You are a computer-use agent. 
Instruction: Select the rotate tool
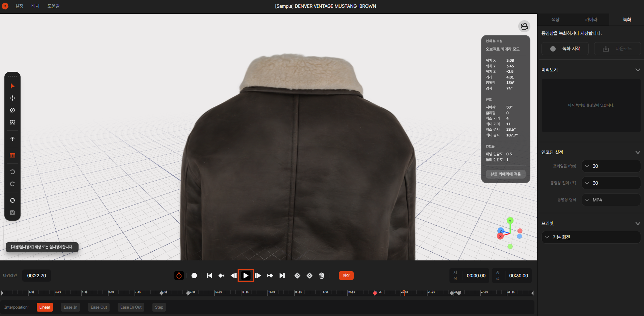click(x=12, y=110)
